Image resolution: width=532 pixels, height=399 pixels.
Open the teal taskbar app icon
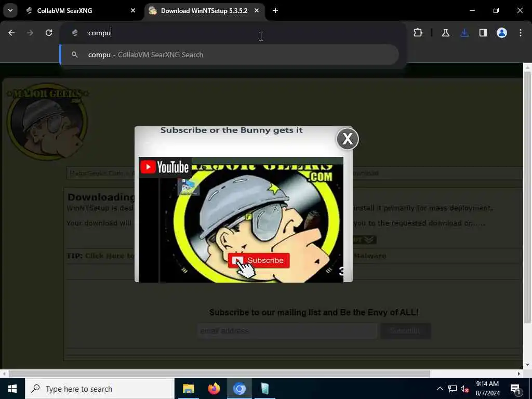pos(265,389)
